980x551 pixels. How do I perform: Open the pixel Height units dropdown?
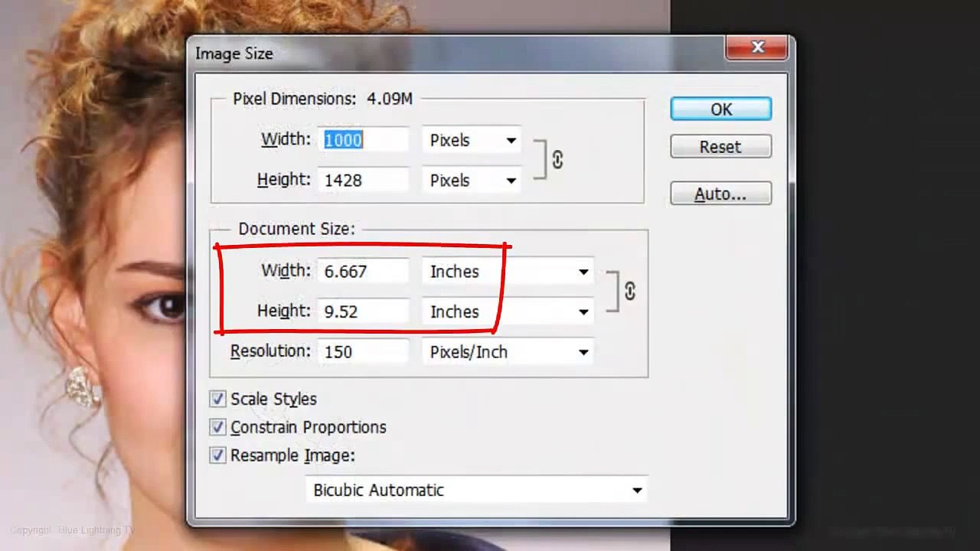tap(471, 181)
